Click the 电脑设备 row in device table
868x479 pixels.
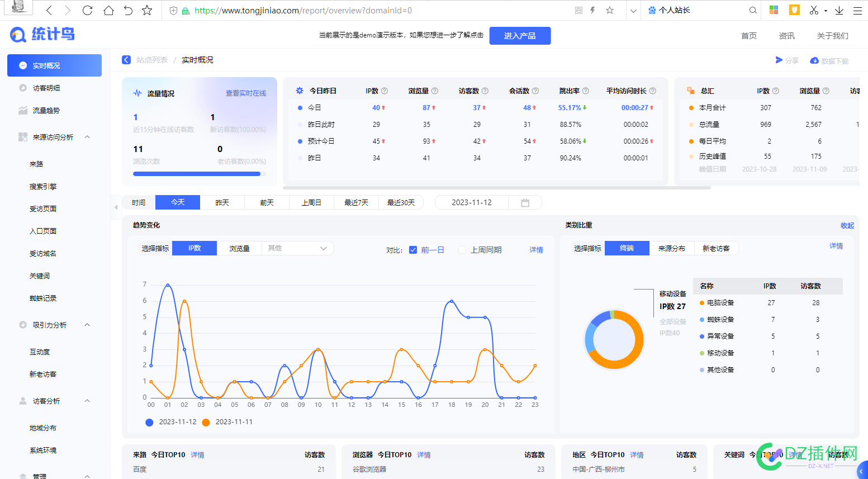click(768, 302)
